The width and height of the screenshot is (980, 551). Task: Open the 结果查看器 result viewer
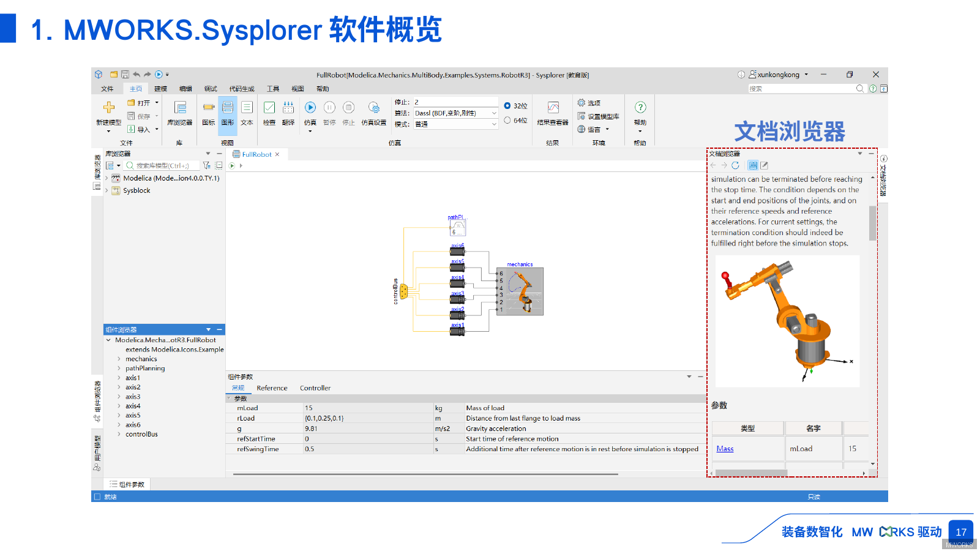coord(553,108)
